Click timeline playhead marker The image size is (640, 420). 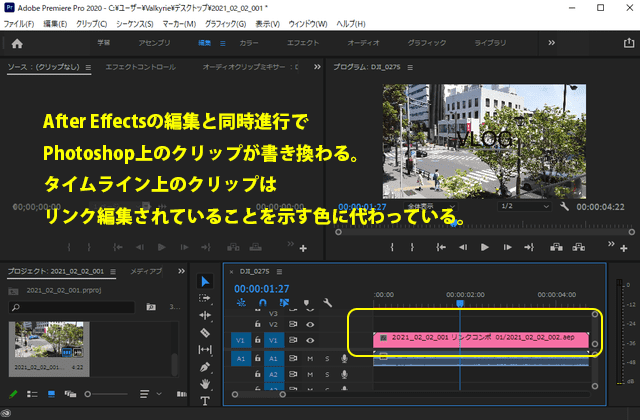460,303
